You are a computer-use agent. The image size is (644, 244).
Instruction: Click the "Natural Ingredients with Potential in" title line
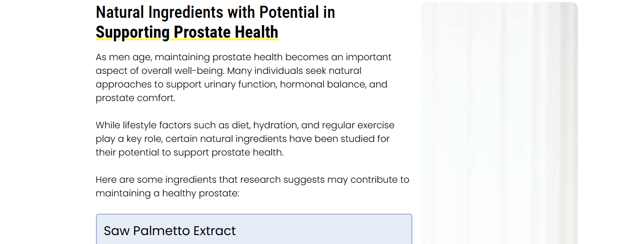(215, 12)
